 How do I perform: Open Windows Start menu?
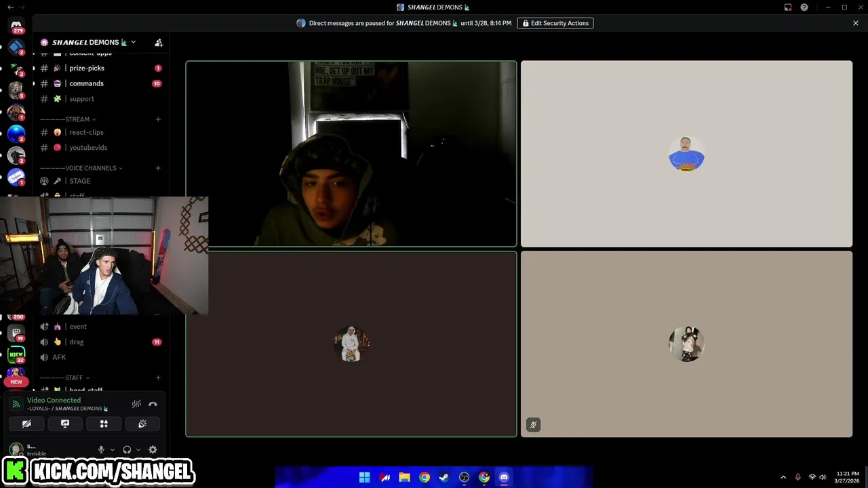364,477
